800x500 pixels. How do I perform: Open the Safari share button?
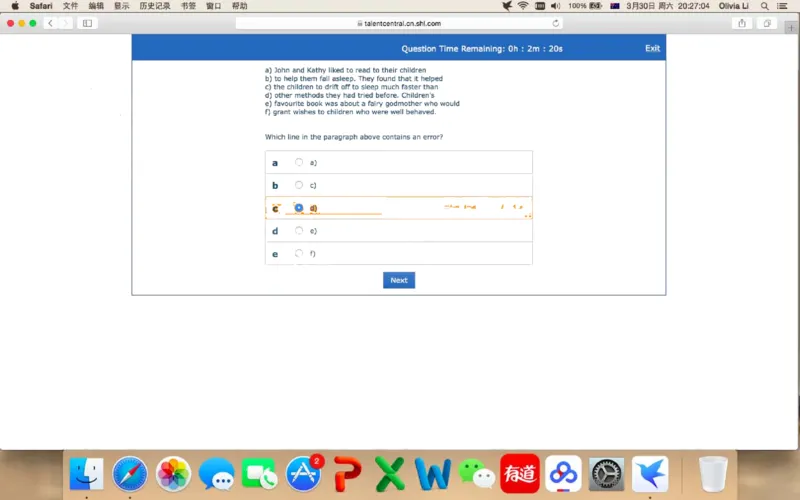742,23
